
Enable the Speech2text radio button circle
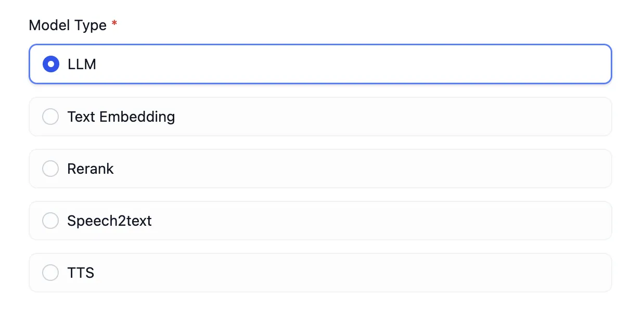50,221
